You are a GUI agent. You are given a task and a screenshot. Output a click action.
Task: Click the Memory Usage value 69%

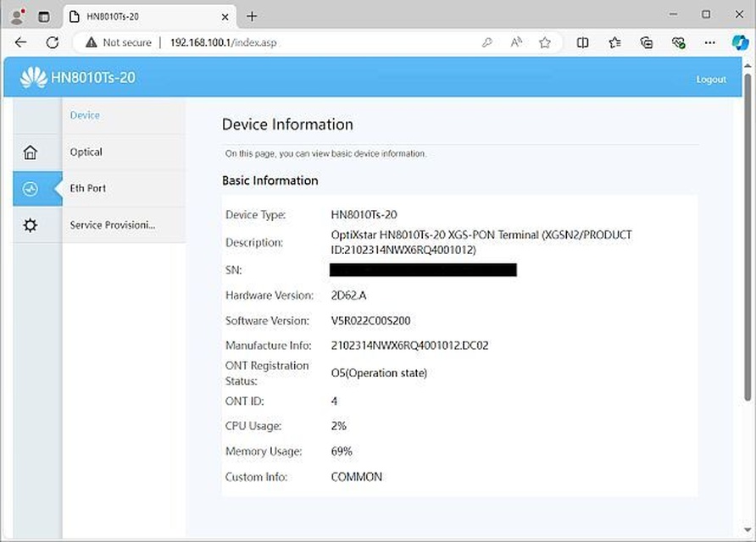342,452
